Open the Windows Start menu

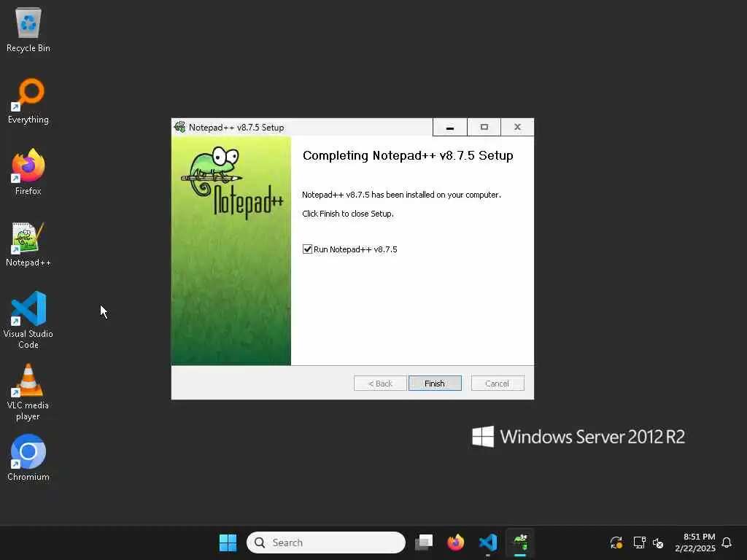click(228, 542)
